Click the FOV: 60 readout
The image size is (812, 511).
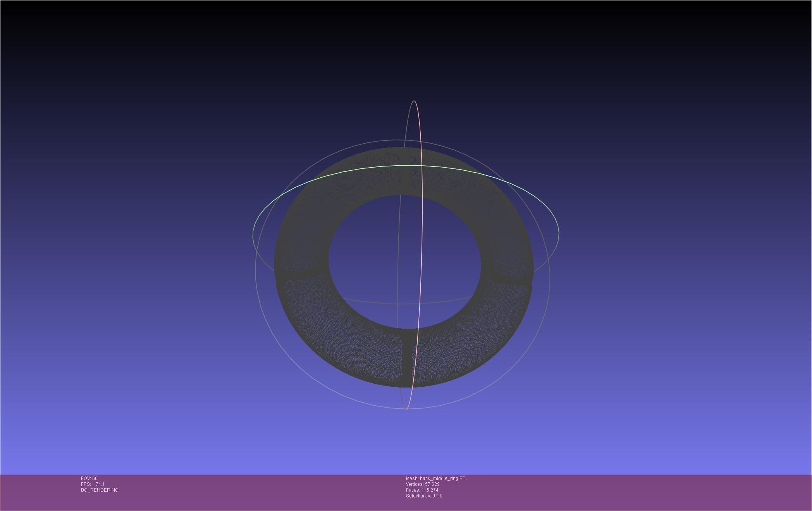click(89, 478)
